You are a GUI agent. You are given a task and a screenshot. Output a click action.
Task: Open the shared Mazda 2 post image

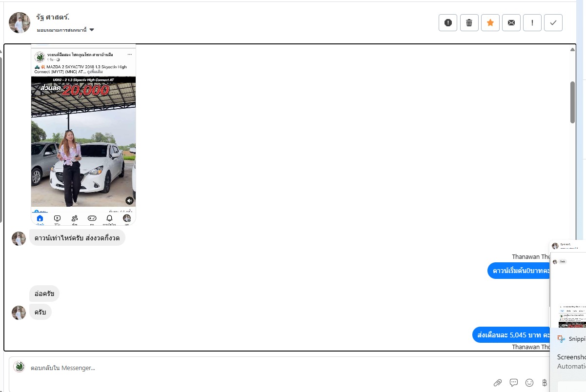tap(83, 135)
